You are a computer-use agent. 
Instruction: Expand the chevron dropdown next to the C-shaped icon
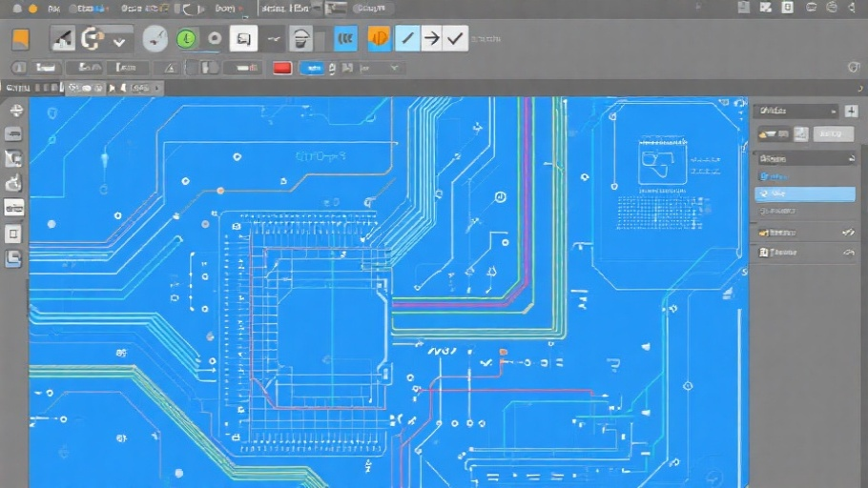point(119,41)
